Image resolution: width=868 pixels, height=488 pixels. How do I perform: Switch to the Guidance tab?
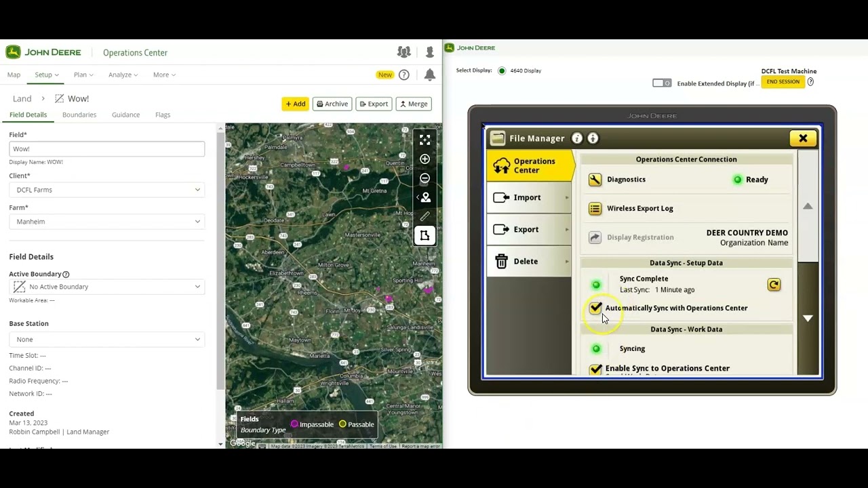(125, 115)
